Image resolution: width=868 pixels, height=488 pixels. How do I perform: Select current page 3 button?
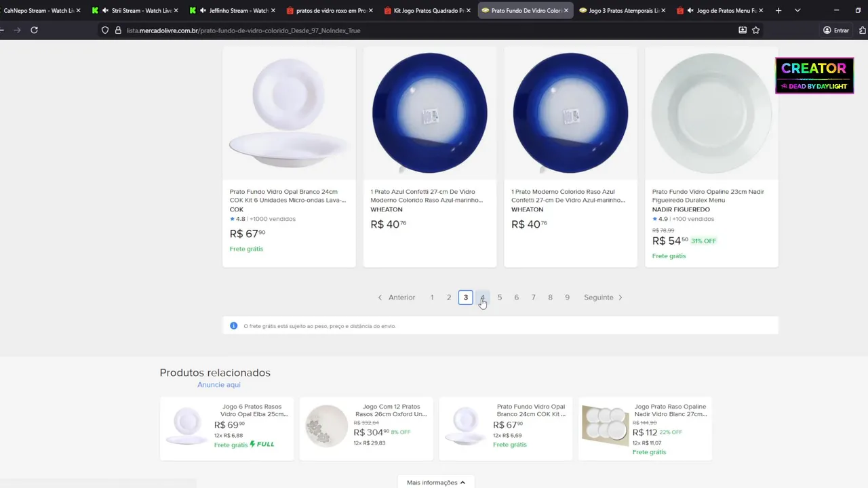(465, 298)
